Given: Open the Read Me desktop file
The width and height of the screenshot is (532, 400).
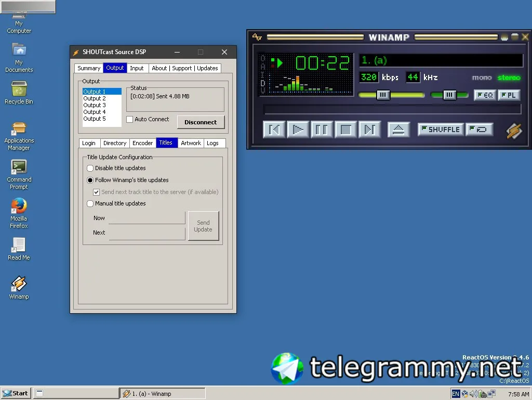Looking at the screenshot, I should click(x=19, y=249).
